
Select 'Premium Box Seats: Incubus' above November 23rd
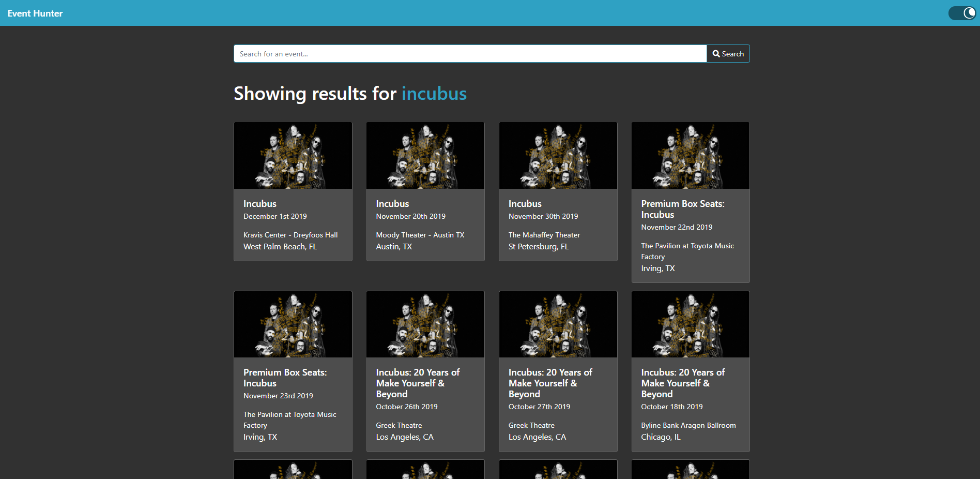pos(285,378)
